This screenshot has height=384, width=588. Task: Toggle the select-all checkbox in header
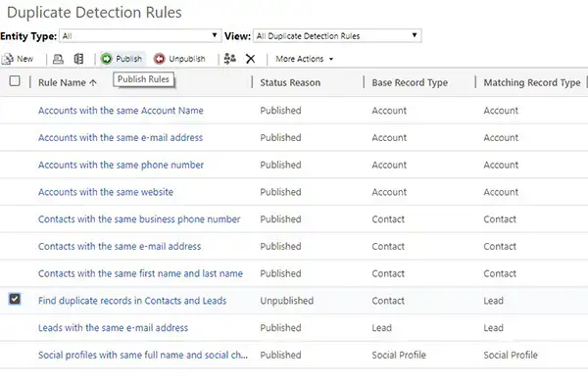[15, 81]
